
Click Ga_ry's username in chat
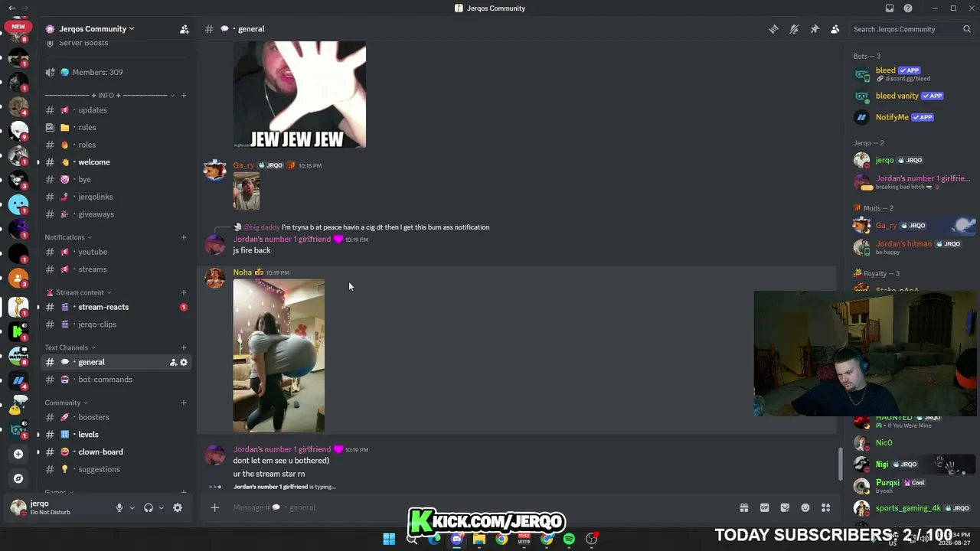pyautogui.click(x=243, y=165)
